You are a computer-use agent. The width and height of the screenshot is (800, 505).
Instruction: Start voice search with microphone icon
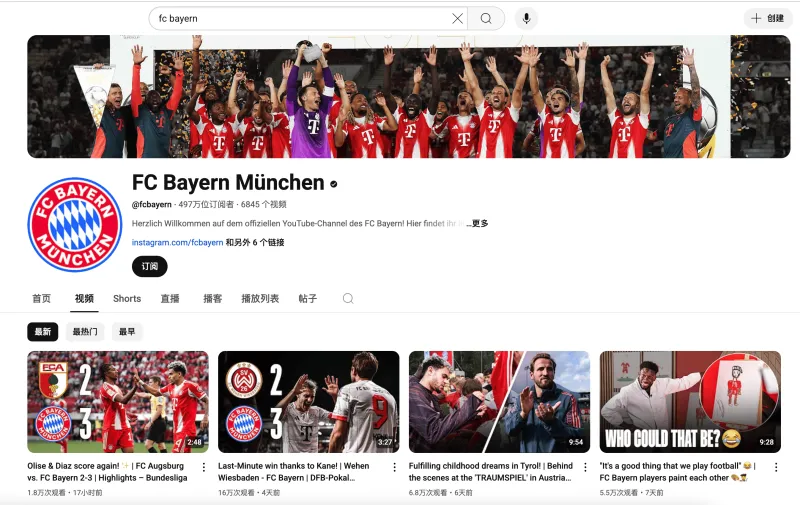(526, 18)
